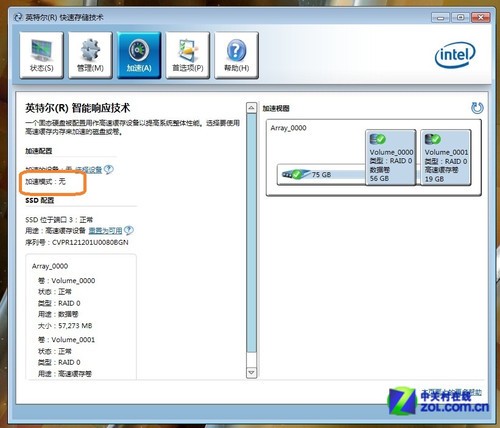This screenshot has width=500, height=428.
Task: Click scrollbar up arrow in left panel
Action: (252, 108)
